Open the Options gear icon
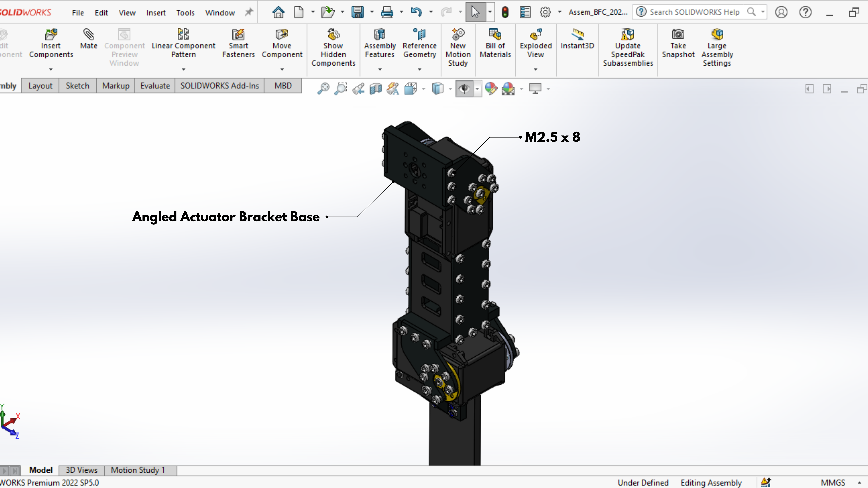868x488 pixels. pyautogui.click(x=545, y=12)
